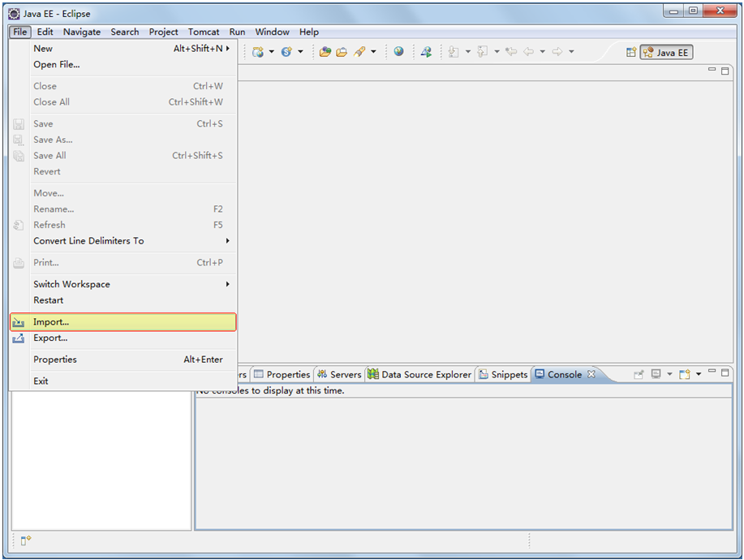Choose Restart from the File menu

(x=123, y=300)
